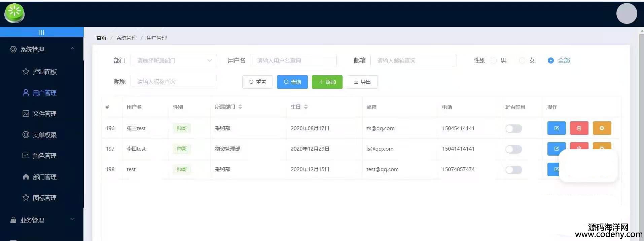644x241 pixels.
Task: Collapse the sidebar with the three-bar toggle
Action: 41,32
